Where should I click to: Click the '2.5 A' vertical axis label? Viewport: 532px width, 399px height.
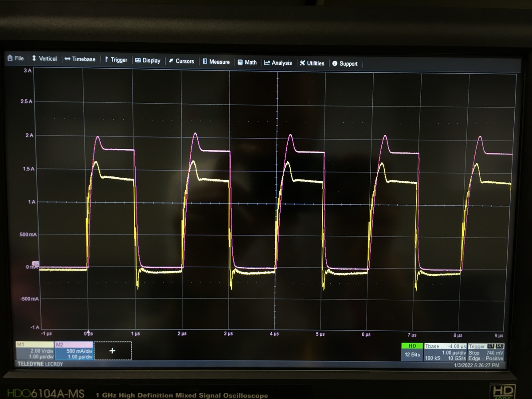coord(27,102)
